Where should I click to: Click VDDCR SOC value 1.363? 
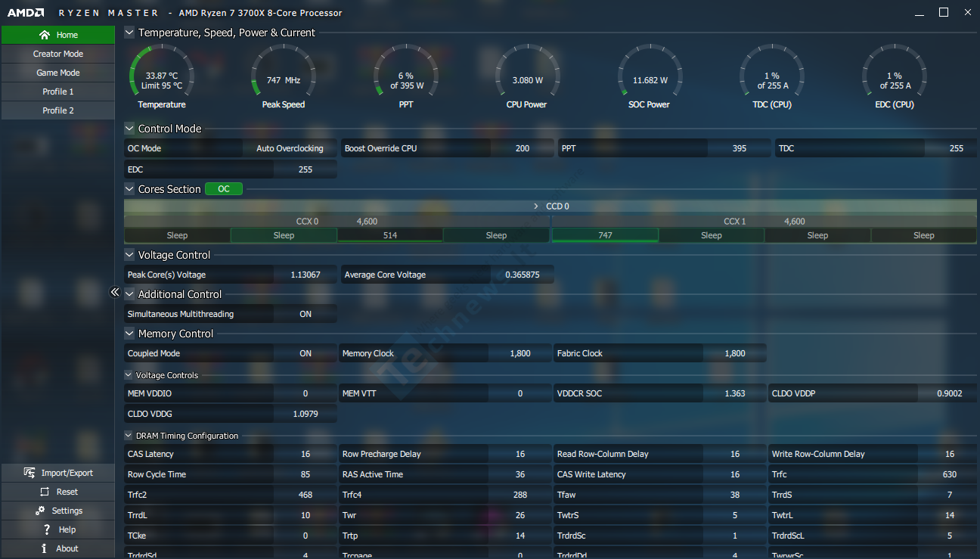click(x=735, y=393)
